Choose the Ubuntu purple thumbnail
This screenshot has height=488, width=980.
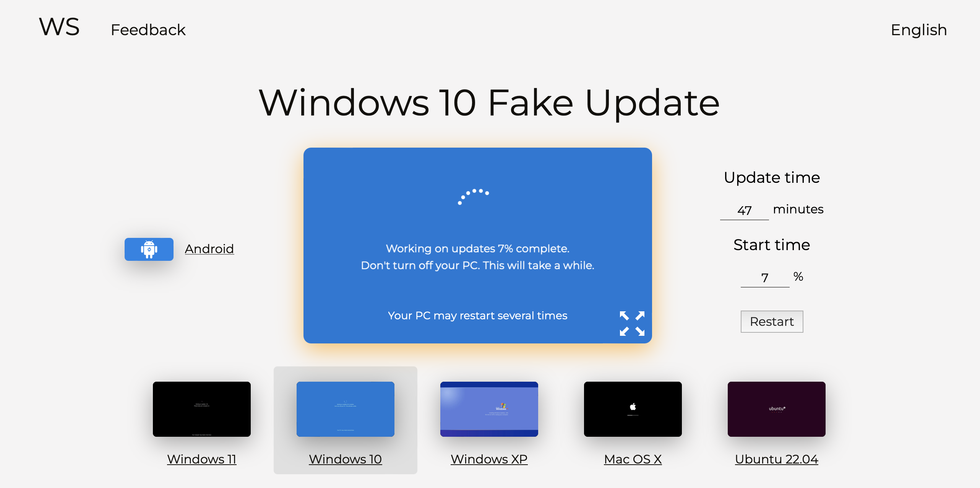[776, 409]
